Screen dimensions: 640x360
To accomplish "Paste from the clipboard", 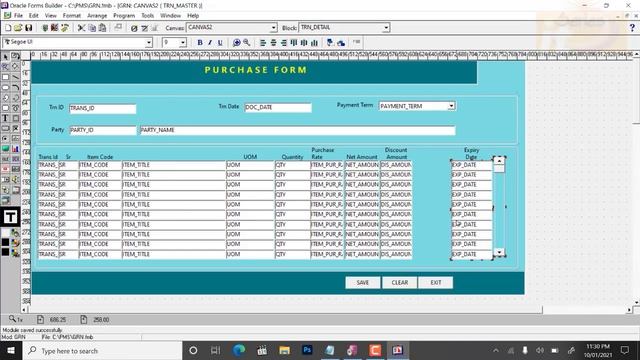I will click(102, 28).
